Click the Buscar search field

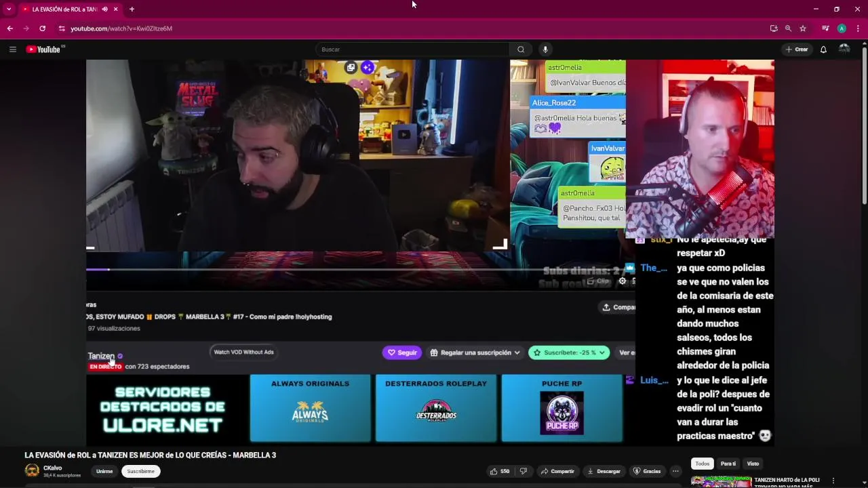412,49
